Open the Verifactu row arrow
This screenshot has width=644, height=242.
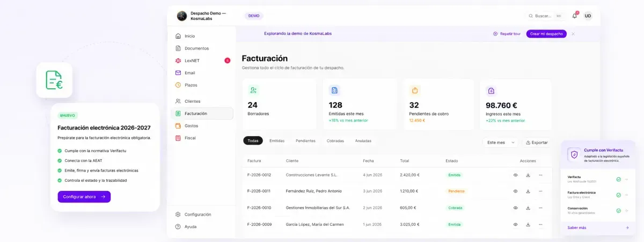coord(626,180)
